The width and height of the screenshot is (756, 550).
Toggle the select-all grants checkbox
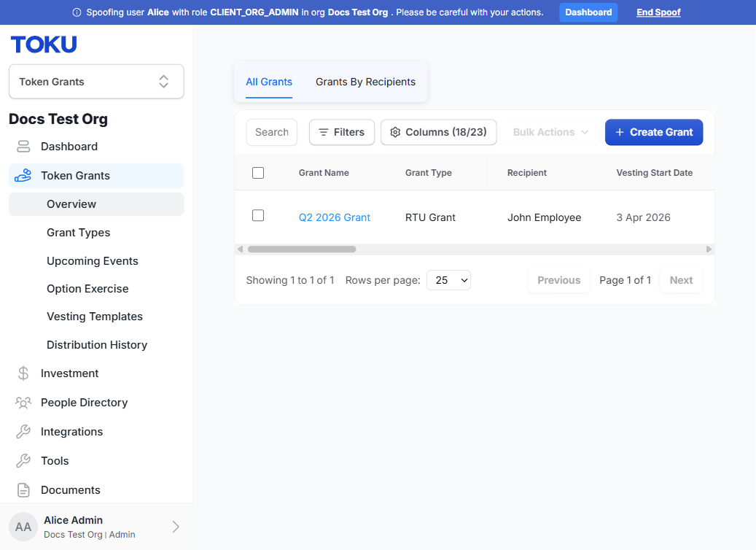[x=258, y=173]
